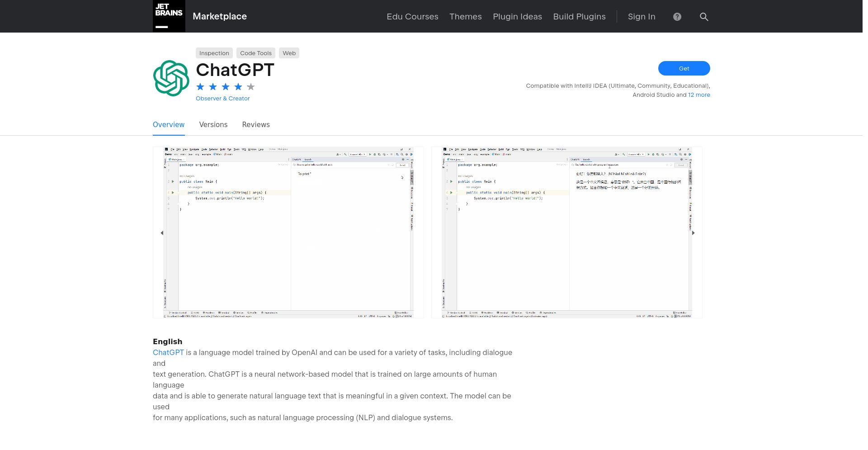The image size is (868, 450).
Task: Click the ChatGPT plugin title
Action: 235,70
